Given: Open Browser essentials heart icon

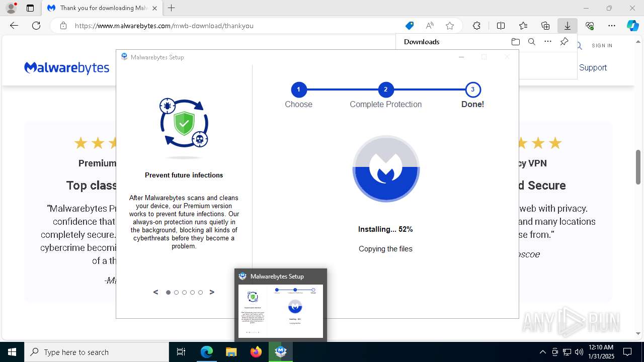Looking at the screenshot, I should [590, 26].
